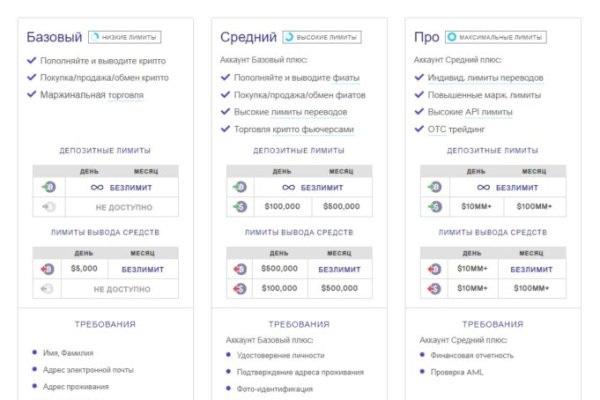The image size is (600, 400).
Task: Click the fiat deposit icon in Средний plan
Action: point(240,207)
